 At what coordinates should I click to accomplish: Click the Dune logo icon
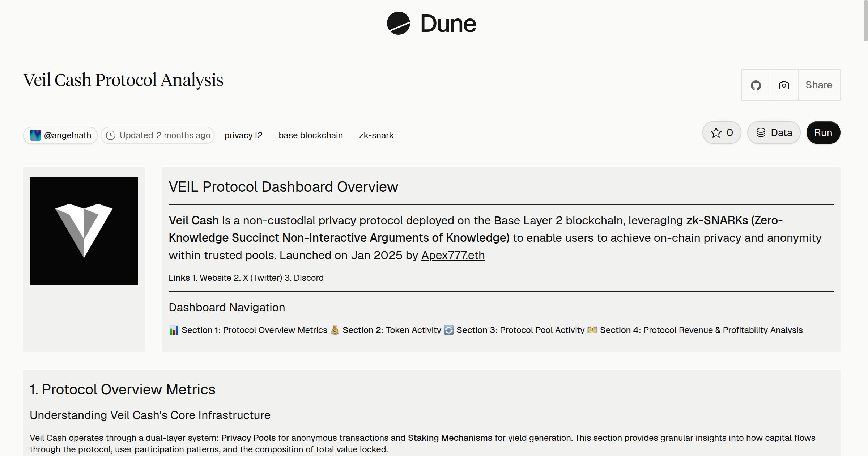click(398, 23)
